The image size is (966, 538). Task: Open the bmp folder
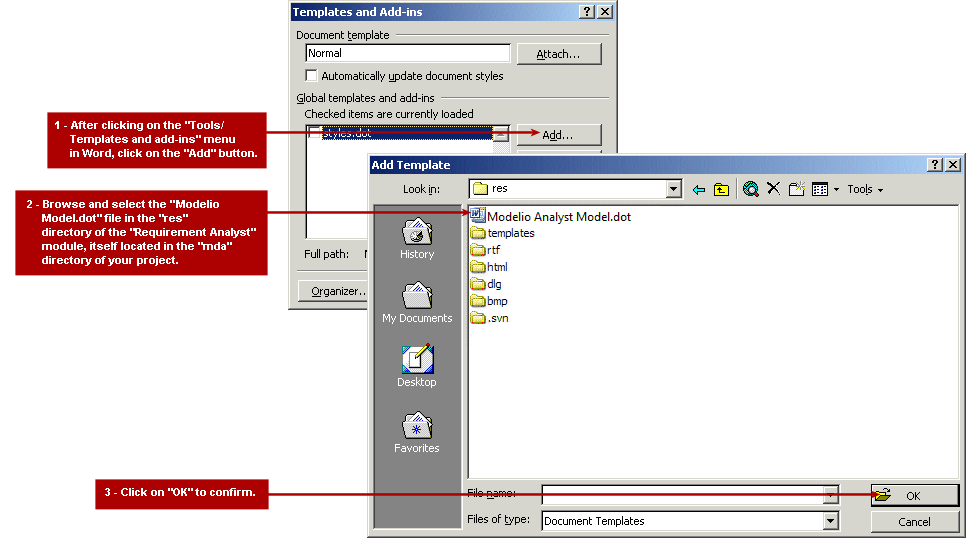(489, 301)
